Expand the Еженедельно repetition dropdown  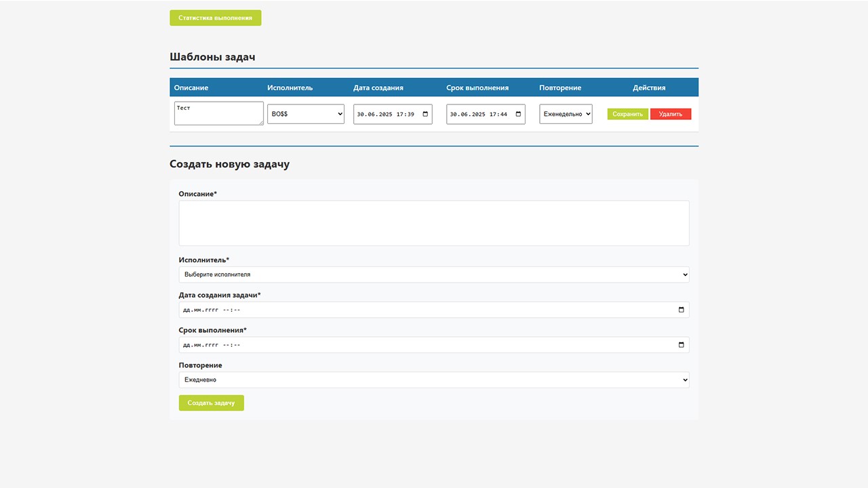566,114
